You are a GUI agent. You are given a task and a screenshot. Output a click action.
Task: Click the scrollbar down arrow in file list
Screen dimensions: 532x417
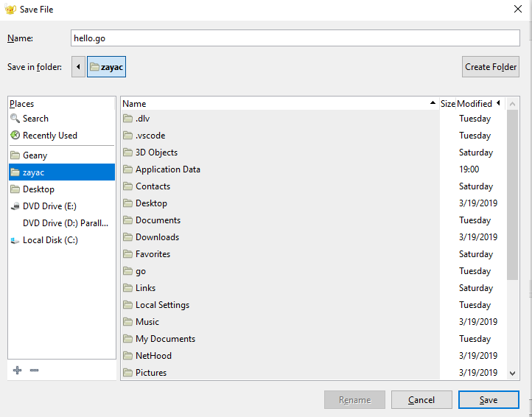(x=512, y=374)
